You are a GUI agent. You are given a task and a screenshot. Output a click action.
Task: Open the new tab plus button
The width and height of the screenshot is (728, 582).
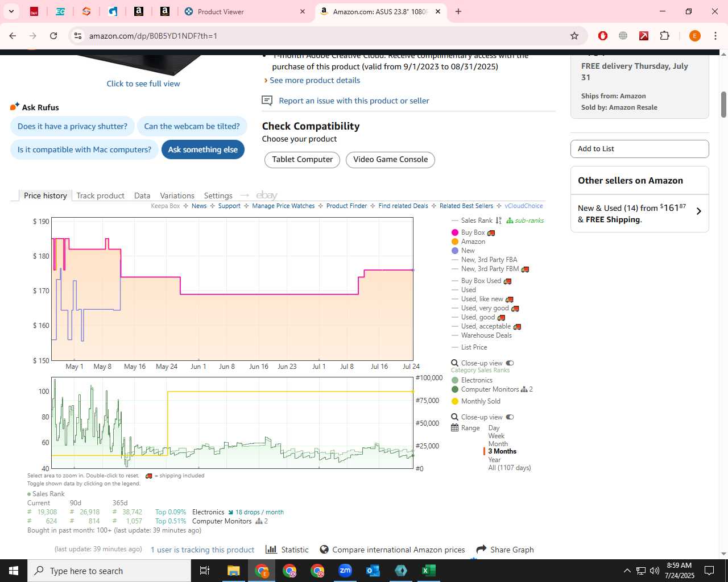point(458,11)
